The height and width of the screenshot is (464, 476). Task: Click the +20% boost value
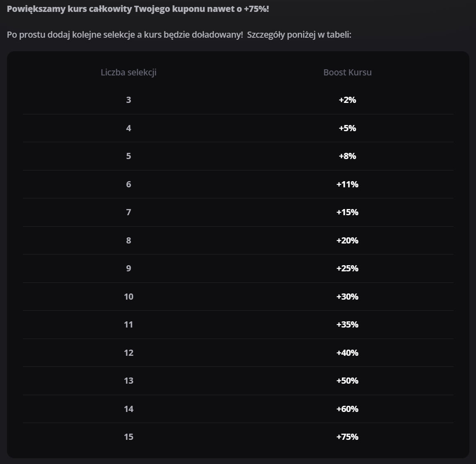[x=347, y=241]
